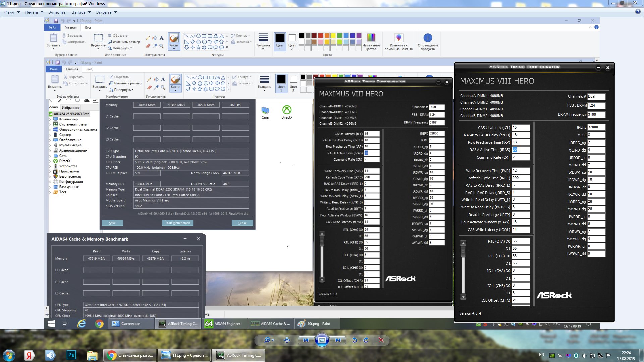Start the slideshow with center button
This screenshot has height=362, width=644.
pyautogui.click(x=322, y=340)
